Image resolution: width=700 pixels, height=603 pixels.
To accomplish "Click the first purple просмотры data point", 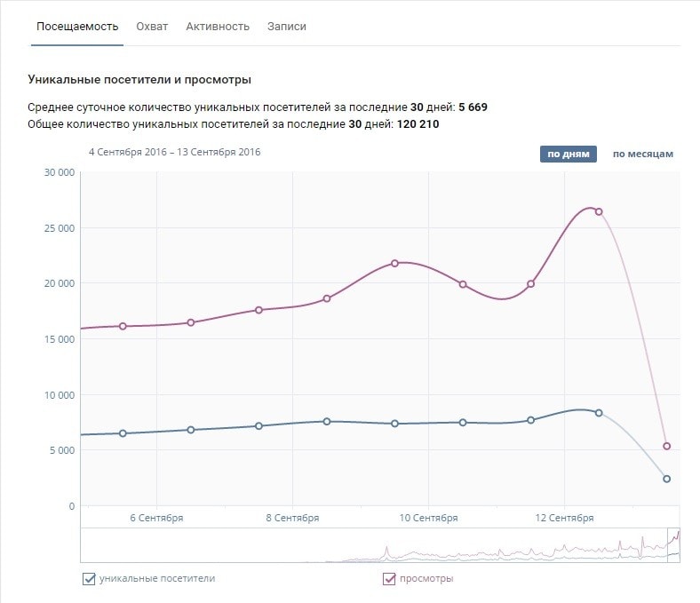I will 123,326.
